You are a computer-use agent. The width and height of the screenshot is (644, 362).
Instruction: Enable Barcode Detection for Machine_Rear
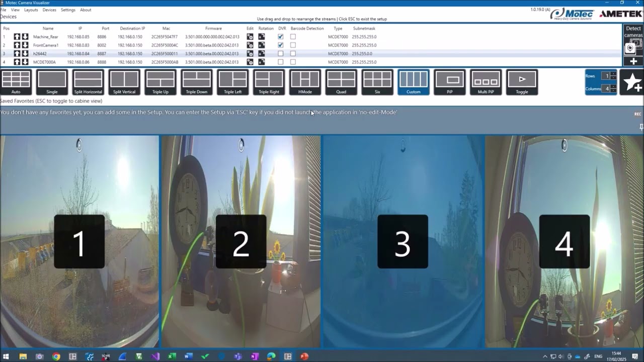click(x=293, y=37)
